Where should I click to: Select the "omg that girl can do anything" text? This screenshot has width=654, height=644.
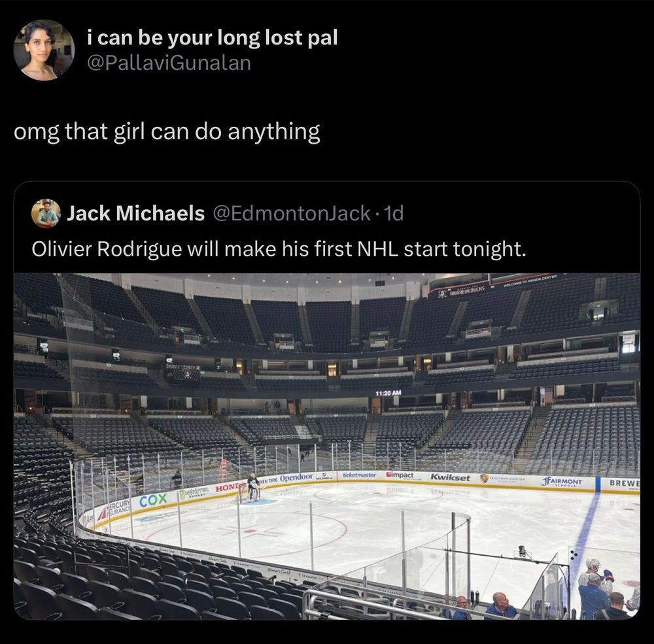click(167, 132)
